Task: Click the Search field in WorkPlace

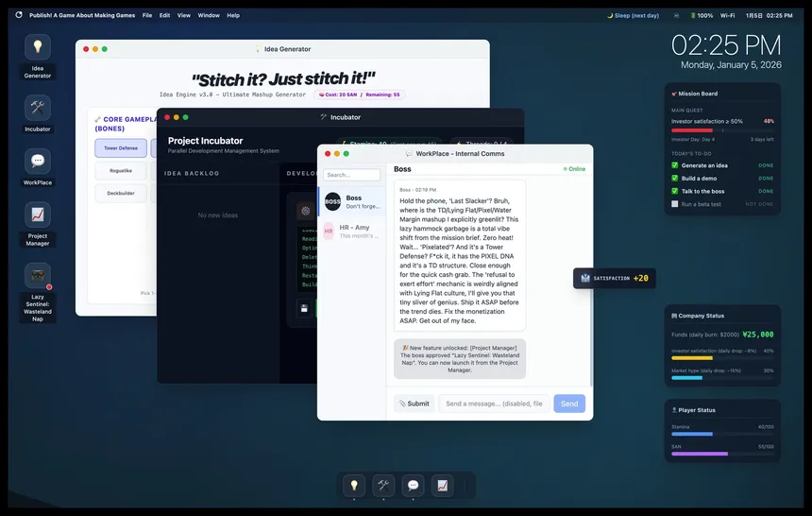Action: pyautogui.click(x=351, y=175)
